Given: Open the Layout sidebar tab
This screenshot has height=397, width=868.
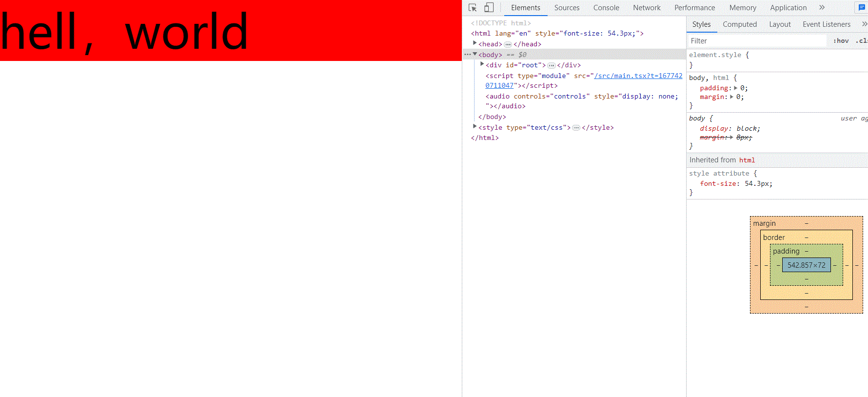Looking at the screenshot, I should pos(780,24).
